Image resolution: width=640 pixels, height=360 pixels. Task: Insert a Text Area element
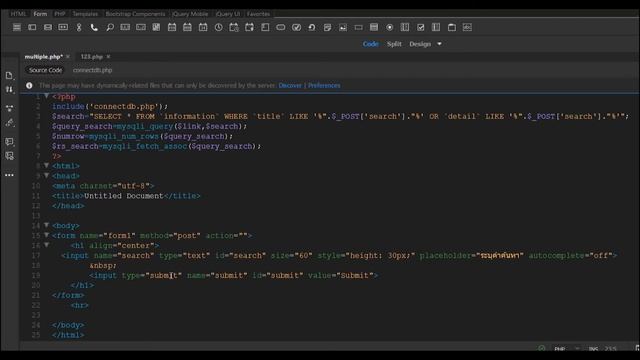point(265,27)
